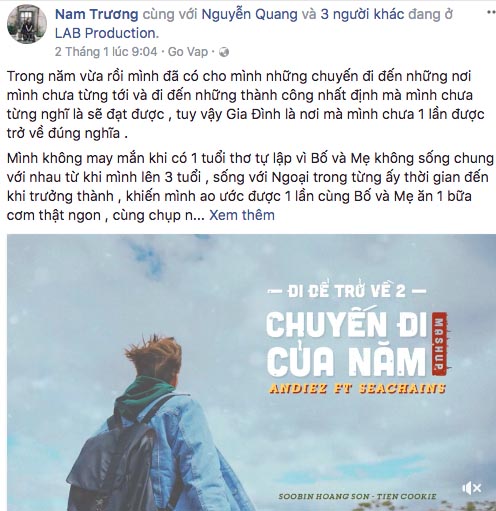The width and height of the screenshot is (496, 511).
Task: Unmute the video with the speaker icon
Action: click(x=471, y=488)
